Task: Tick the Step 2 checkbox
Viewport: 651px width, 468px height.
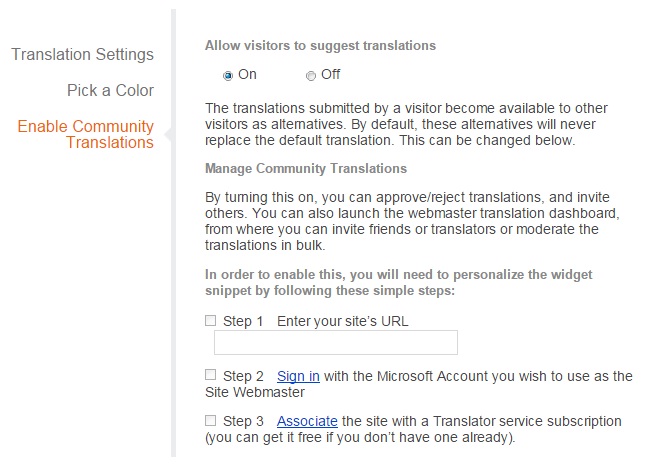Action: (211, 375)
